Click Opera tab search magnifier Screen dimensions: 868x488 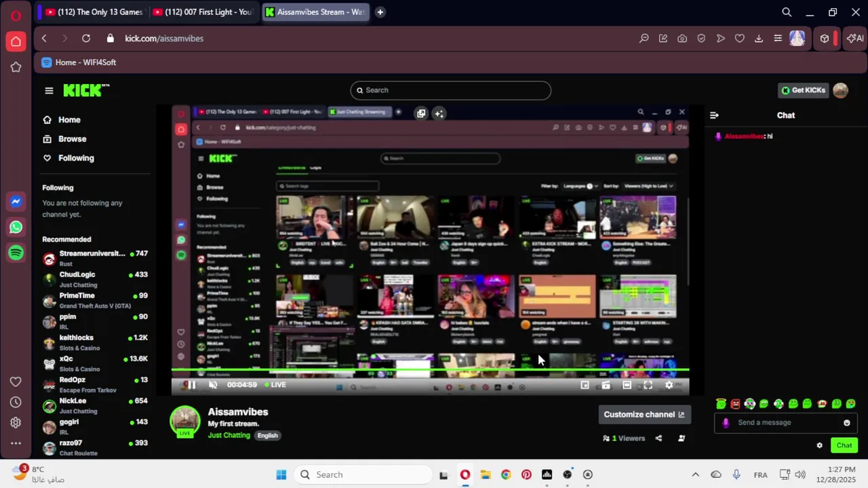[787, 12]
